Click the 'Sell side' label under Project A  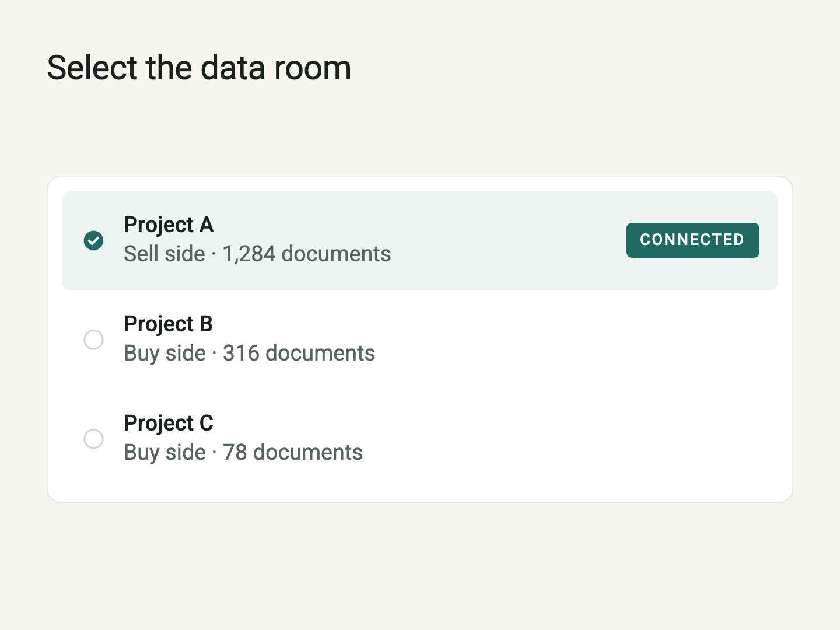click(164, 254)
